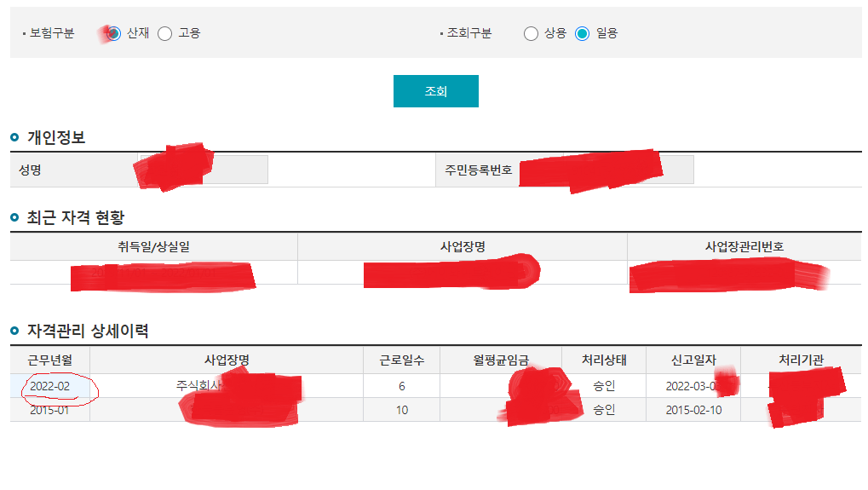Click the 사업장관리번호 column header
Screen dimensions: 868x490
tap(744, 246)
